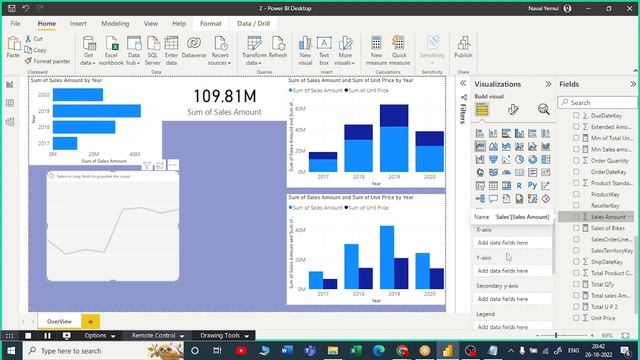Open the Analytics magnifier pane
The height and width of the screenshot is (360, 640).
(x=544, y=109)
